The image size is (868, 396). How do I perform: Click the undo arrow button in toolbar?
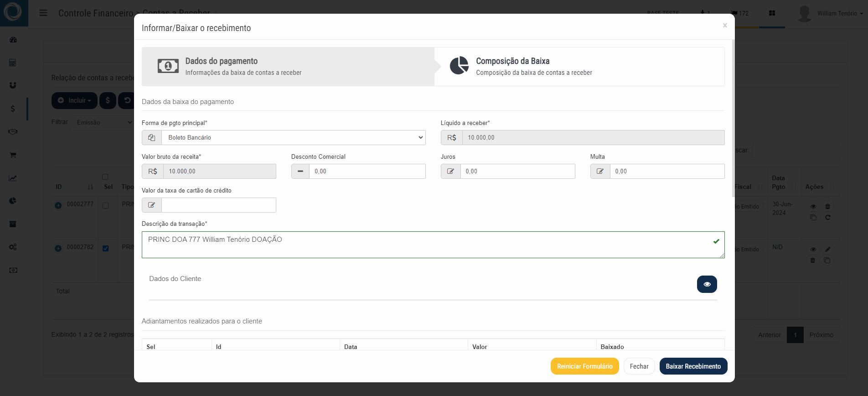point(127,100)
